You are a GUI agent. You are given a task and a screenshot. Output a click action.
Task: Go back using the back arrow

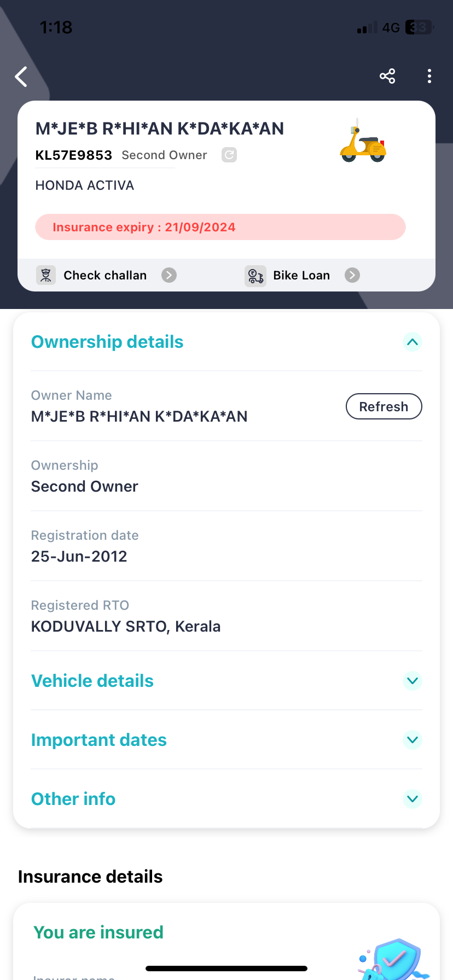point(21,77)
